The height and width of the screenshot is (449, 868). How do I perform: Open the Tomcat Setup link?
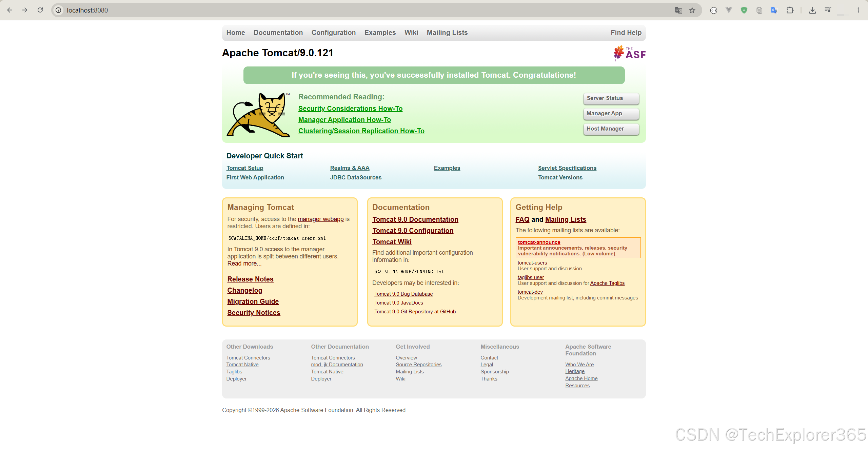[245, 168]
